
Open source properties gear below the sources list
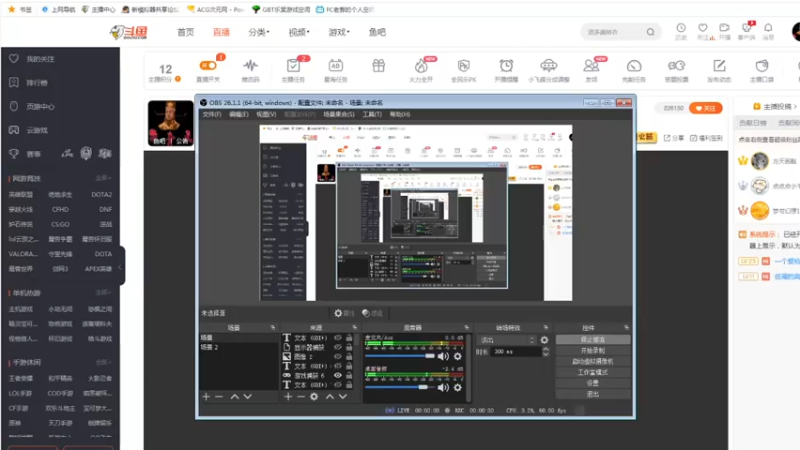(x=314, y=396)
